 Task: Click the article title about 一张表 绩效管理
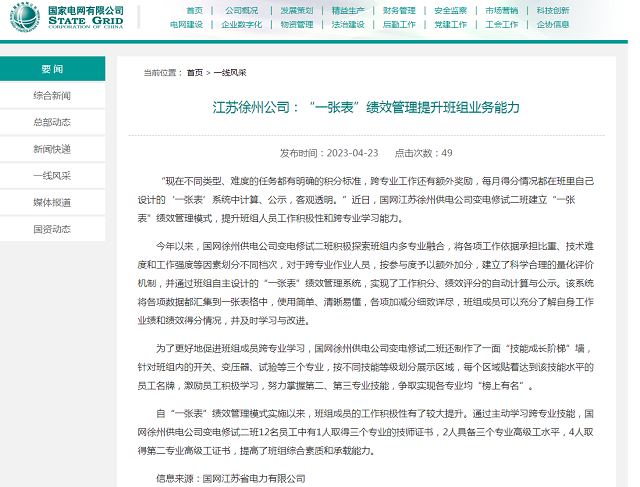366,107
